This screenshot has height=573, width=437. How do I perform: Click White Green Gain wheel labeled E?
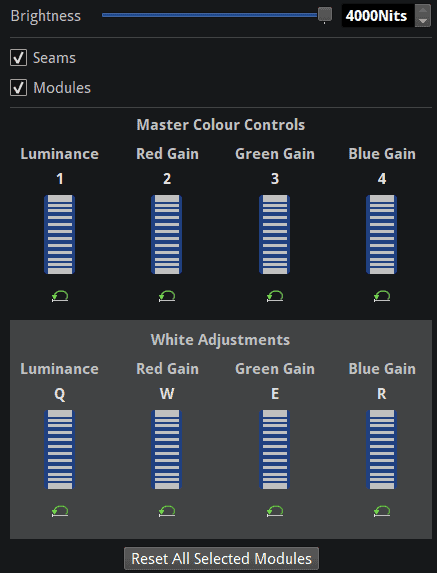click(x=274, y=449)
